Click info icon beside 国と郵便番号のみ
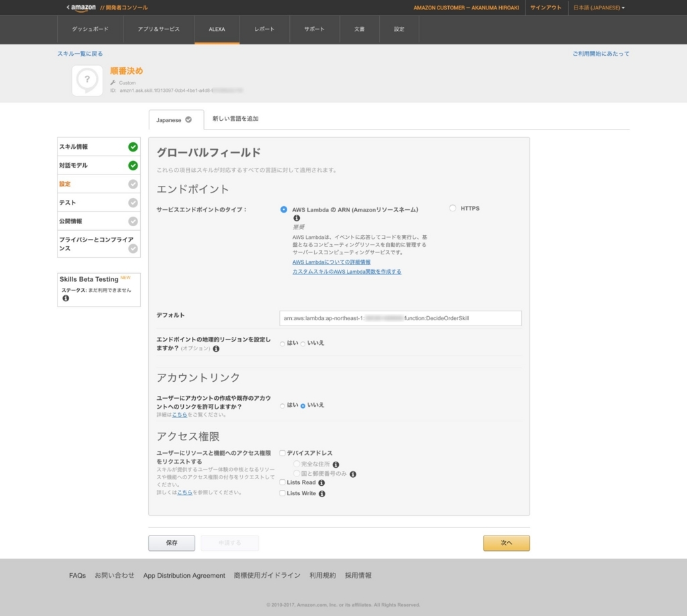The image size is (687, 616). click(353, 474)
